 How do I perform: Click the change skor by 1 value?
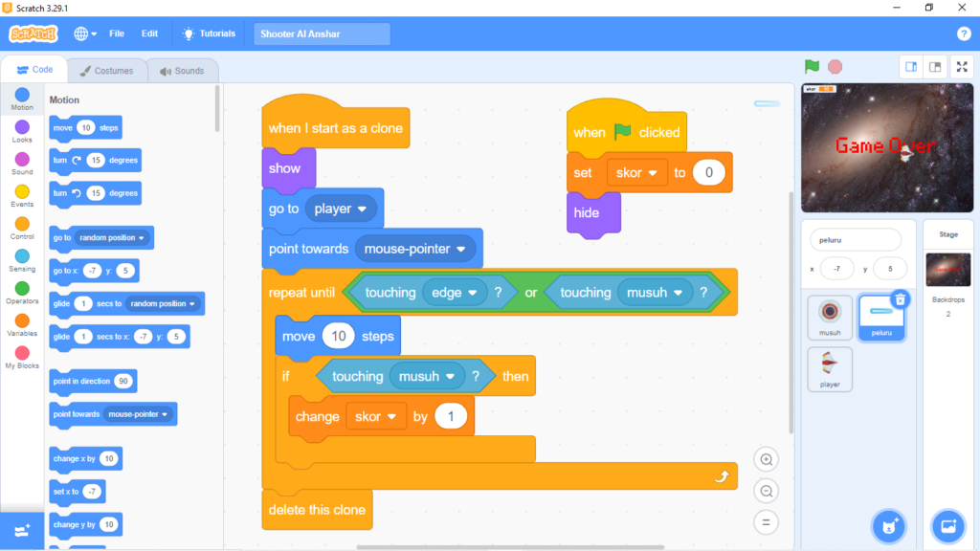coord(451,416)
